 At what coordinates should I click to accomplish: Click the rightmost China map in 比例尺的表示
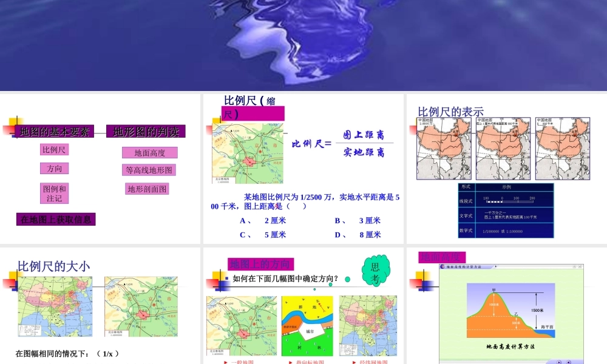coord(563,149)
